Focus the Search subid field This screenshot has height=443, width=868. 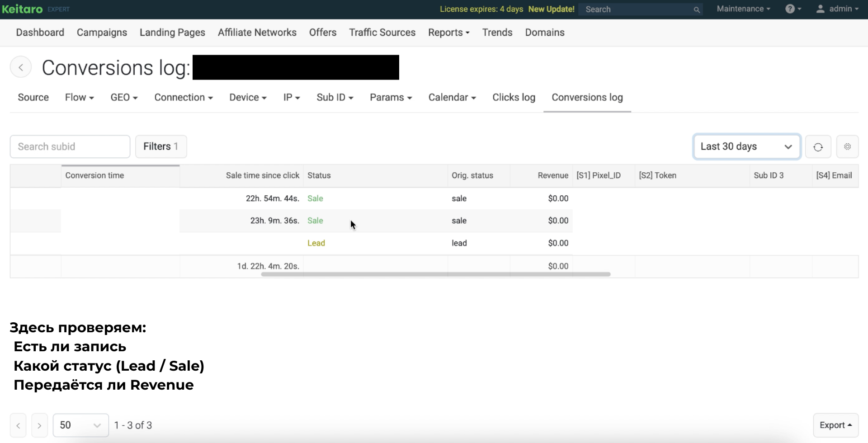[70, 146]
